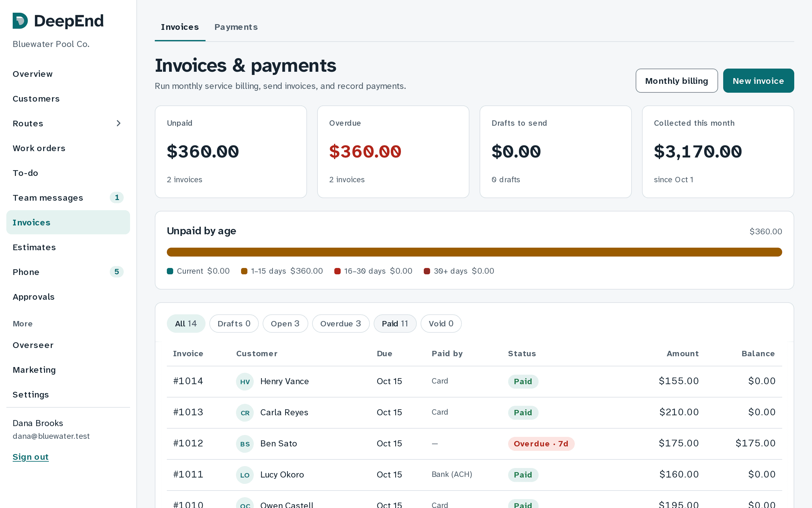The width and height of the screenshot is (812, 508).
Task: Click Carla Reyes' CR avatar
Action: [245, 412]
